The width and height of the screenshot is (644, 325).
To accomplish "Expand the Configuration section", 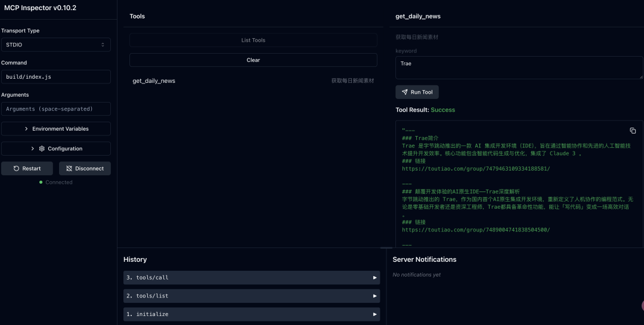I will (x=56, y=148).
